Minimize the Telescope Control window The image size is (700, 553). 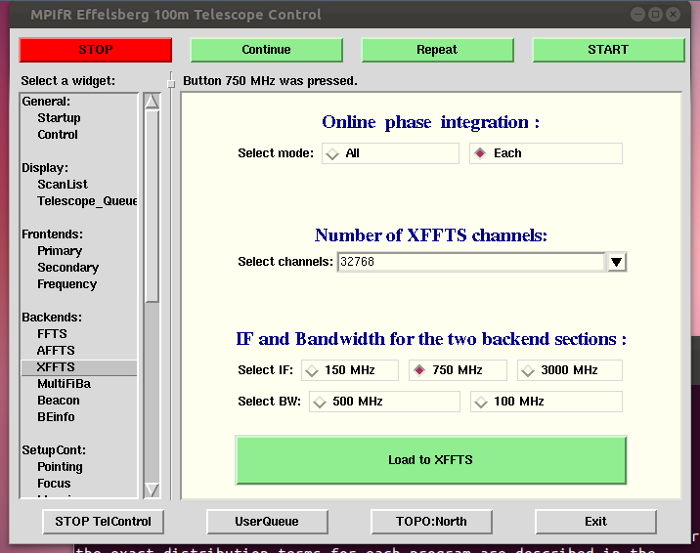pos(638,15)
